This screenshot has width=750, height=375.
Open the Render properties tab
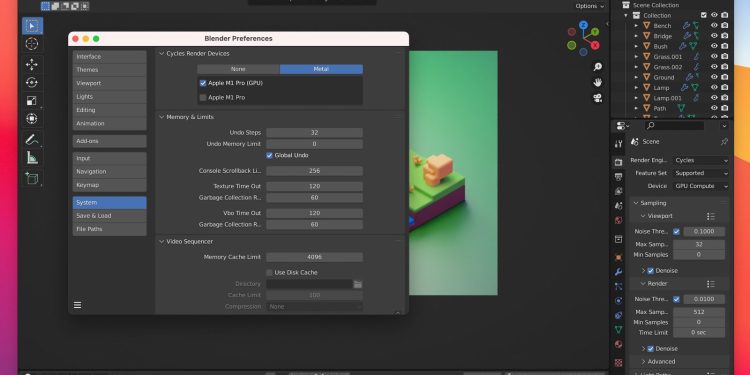(x=618, y=163)
